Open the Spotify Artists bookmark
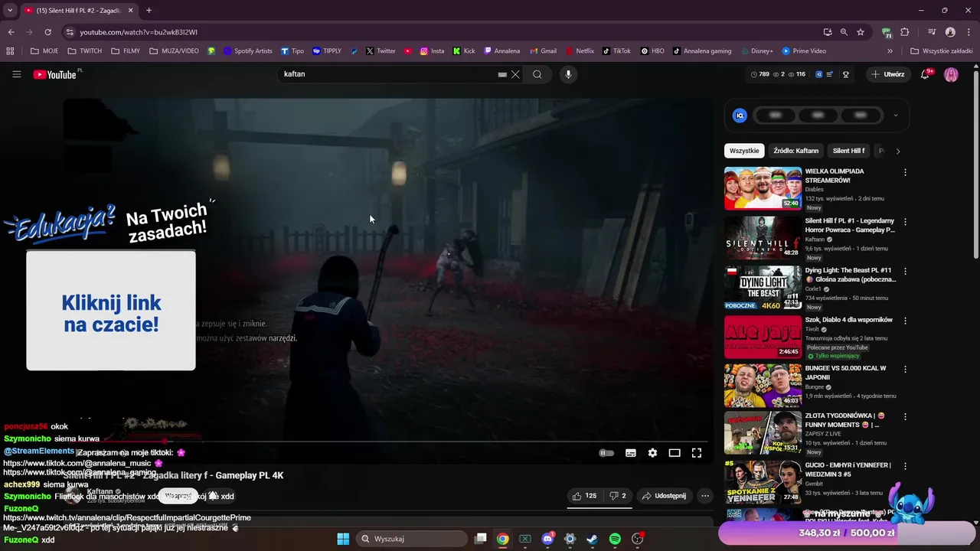The width and height of the screenshot is (980, 551). (247, 51)
